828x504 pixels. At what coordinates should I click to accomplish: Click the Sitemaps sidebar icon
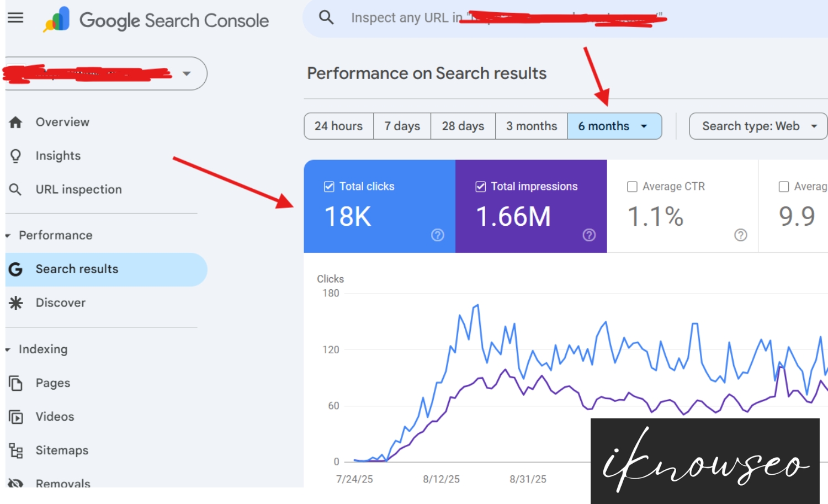[16, 450]
